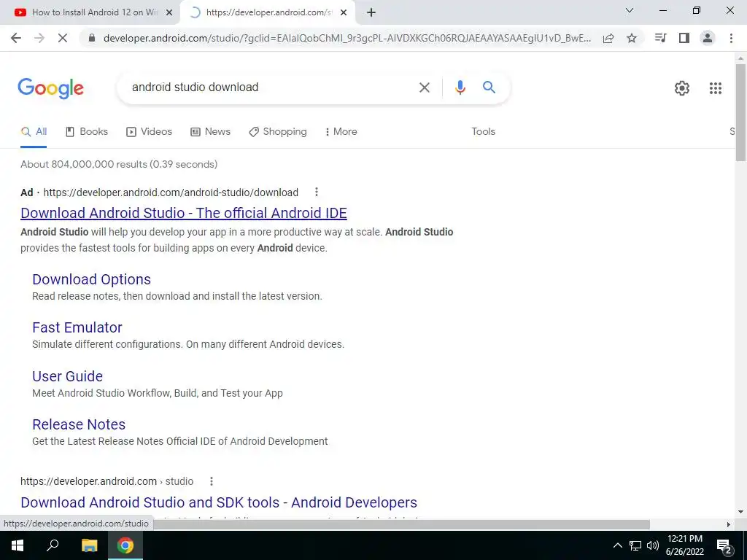Close the developer.android.com tab
747x560 pixels.
point(344,13)
